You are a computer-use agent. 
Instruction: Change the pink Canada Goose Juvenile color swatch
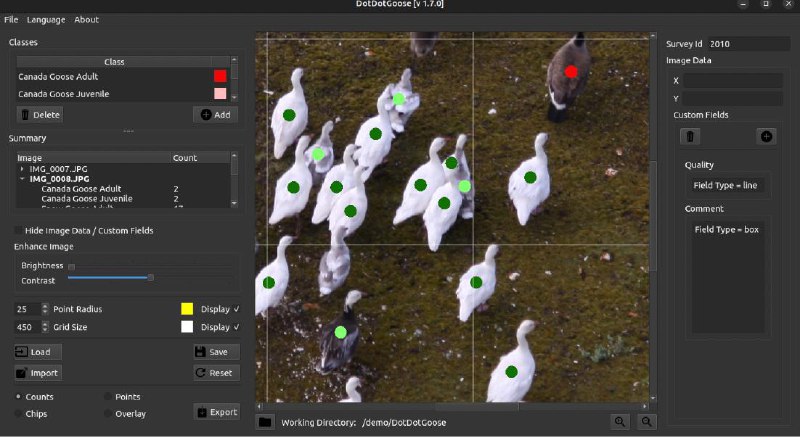click(x=220, y=93)
